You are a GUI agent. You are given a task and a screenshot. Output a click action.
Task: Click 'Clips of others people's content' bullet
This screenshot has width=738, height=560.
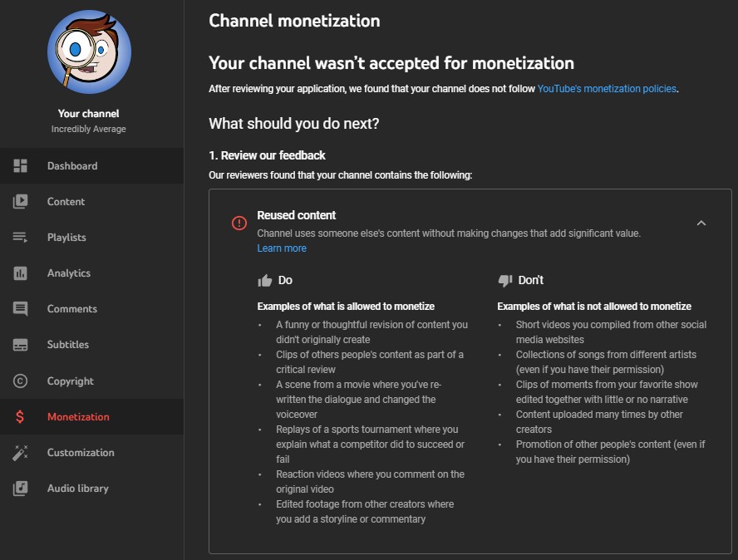[370, 362]
